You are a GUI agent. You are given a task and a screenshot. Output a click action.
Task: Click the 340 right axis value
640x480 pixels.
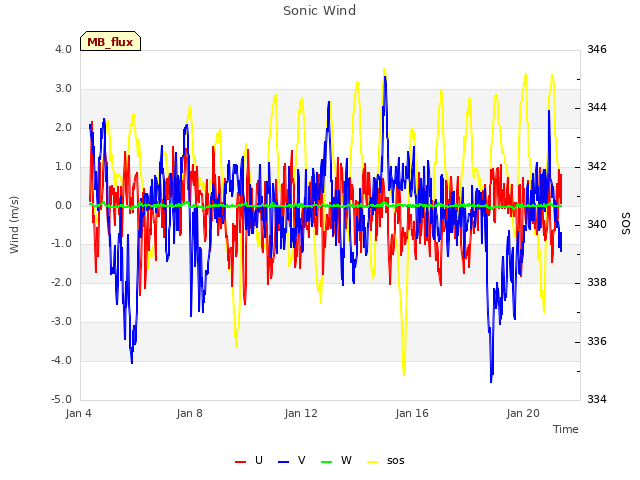[597, 224]
